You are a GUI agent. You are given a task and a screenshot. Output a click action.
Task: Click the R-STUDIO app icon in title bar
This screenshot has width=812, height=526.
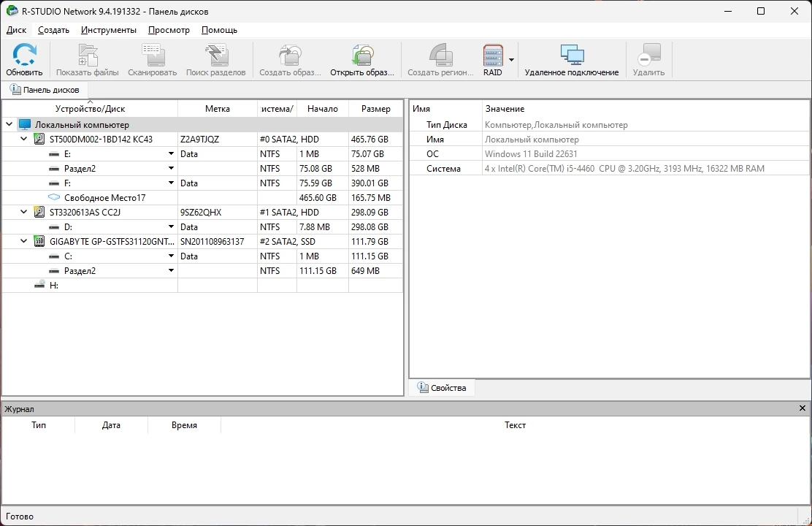12,11
